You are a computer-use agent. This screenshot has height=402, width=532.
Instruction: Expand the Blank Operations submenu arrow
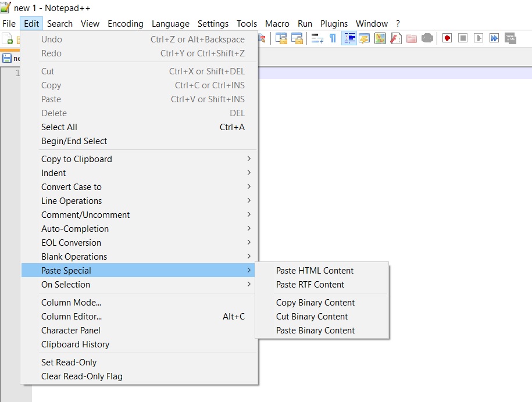tap(249, 256)
